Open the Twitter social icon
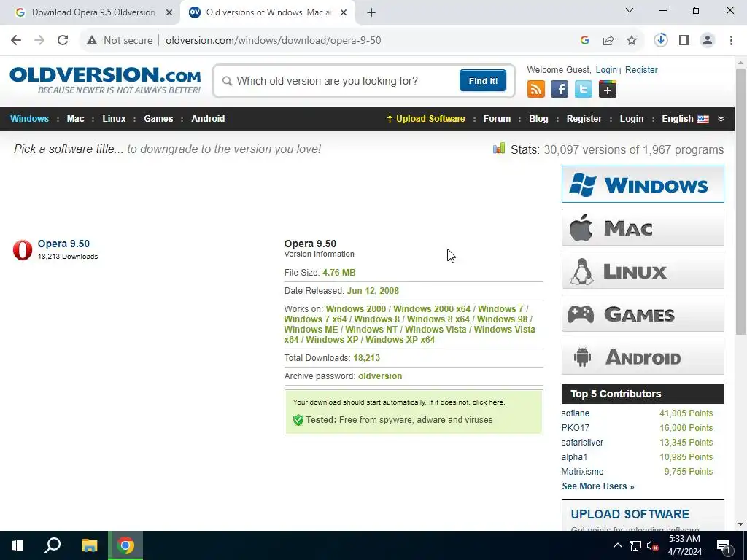Image resolution: width=747 pixels, height=560 pixels. pyautogui.click(x=583, y=89)
